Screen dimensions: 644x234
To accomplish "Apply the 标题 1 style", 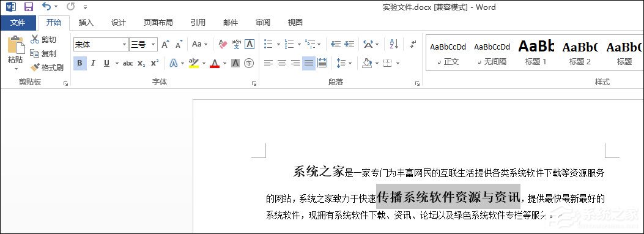I will tap(536, 53).
